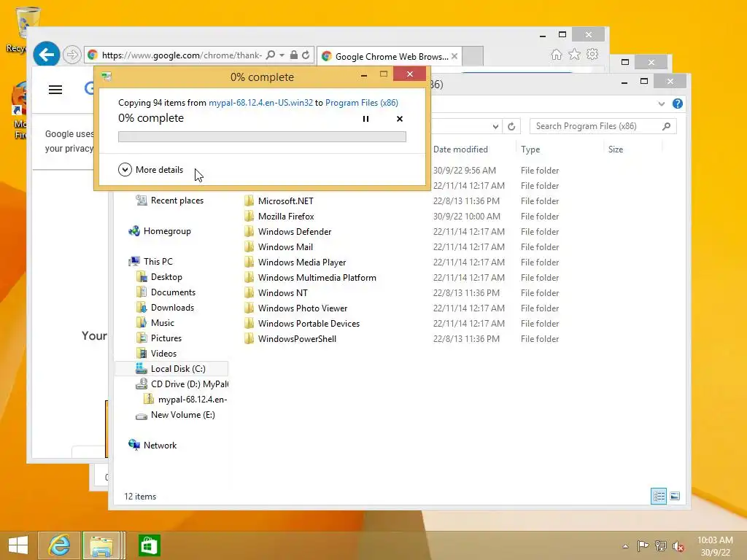Show hidden system tray icons

(625, 546)
